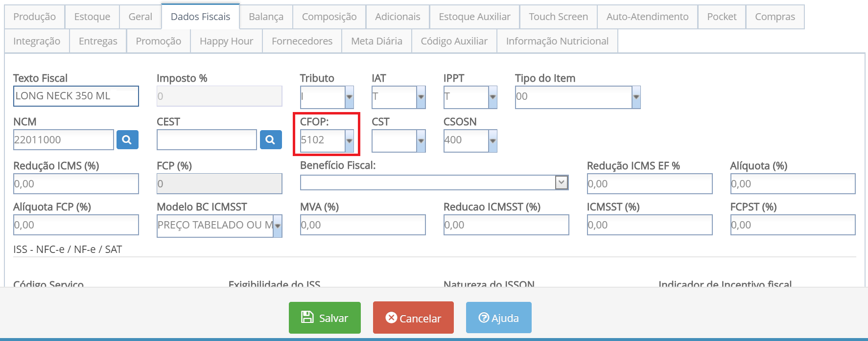Open the Pocket tab

(722, 17)
